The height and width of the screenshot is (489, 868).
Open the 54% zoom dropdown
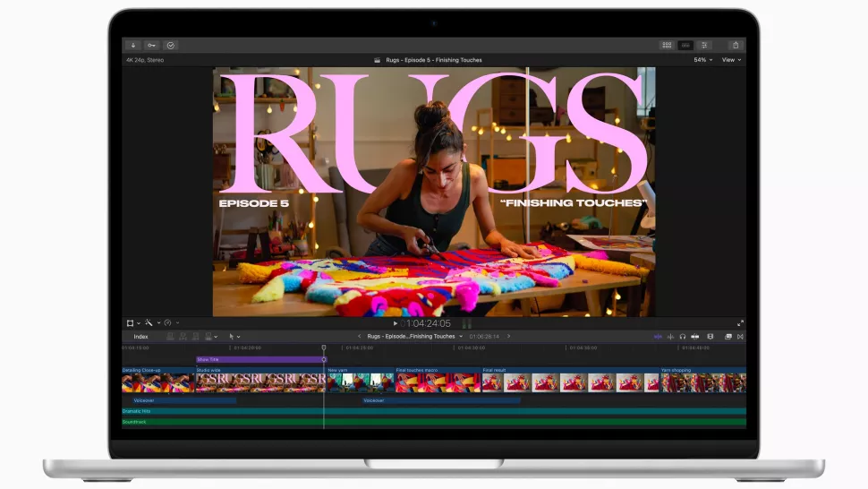point(703,60)
